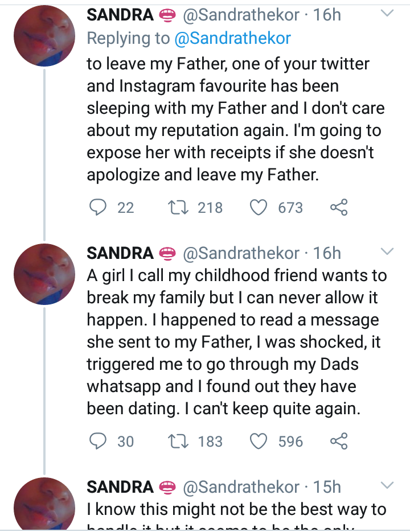Open the 16h timestamp on the childhood friend tweet
410x532 pixels.
coord(327,253)
